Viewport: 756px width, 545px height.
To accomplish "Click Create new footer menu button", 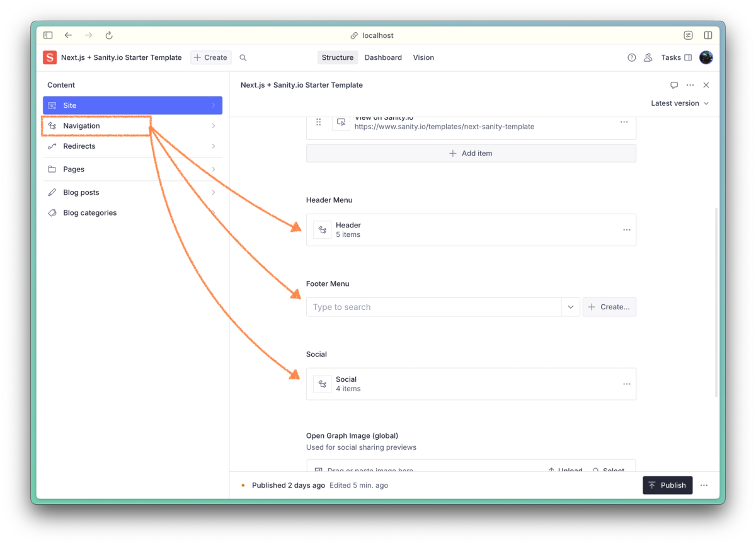I will [609, 307].
